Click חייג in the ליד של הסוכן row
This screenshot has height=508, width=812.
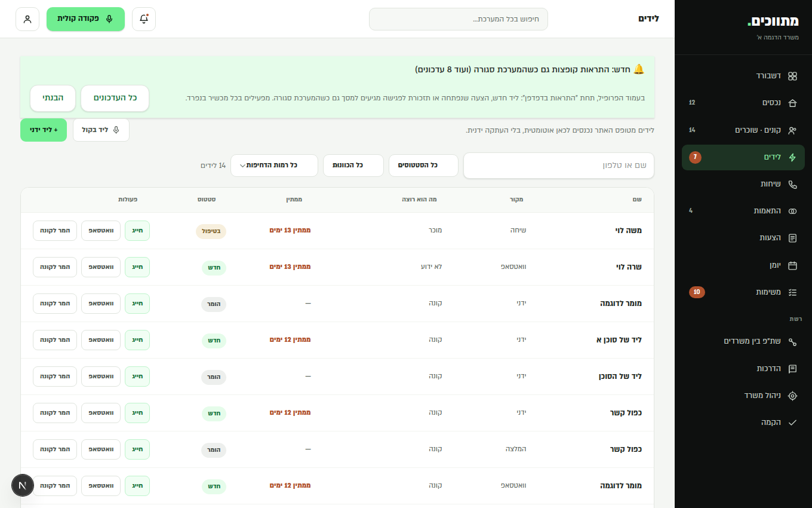[x=137, y=377]
